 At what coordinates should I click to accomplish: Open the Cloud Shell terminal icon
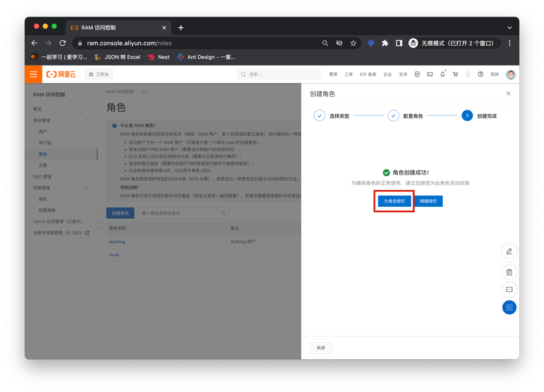(430, 74)
